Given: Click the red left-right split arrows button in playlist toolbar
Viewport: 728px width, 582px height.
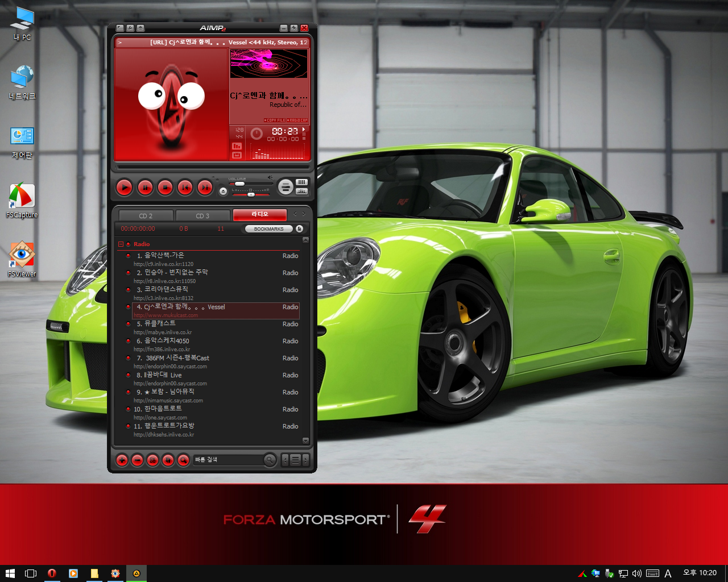Looking at the screenshot, I should (168, 460).
